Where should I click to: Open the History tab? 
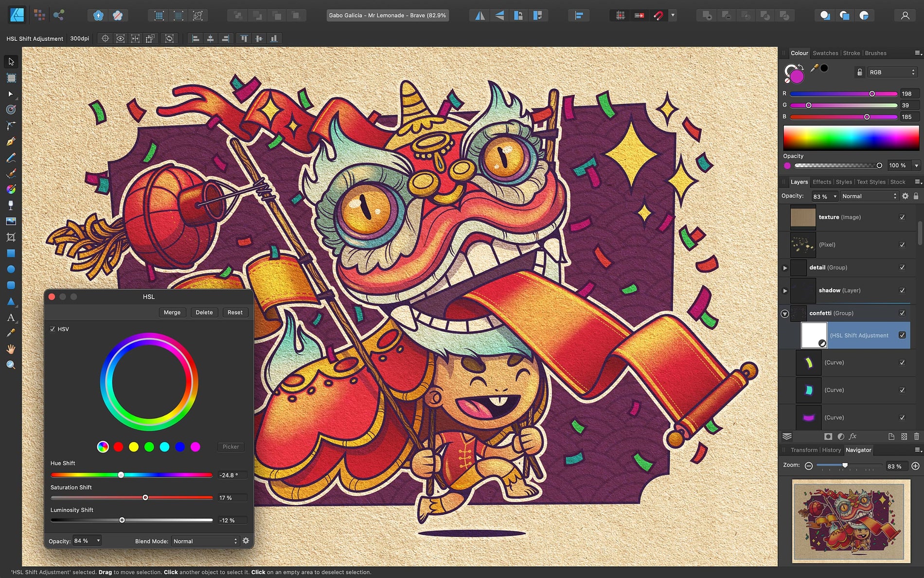[832, 450]
